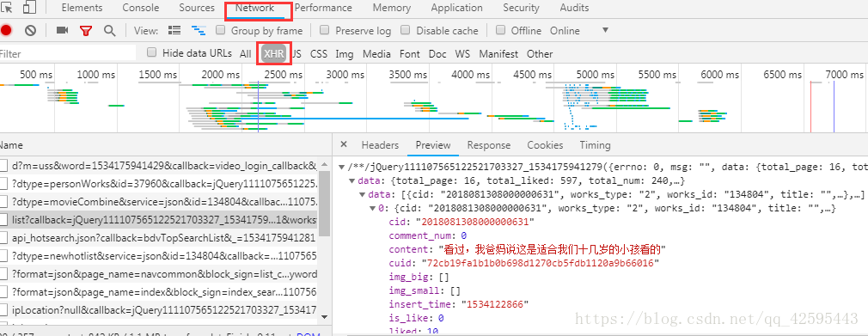
Task: Tick checkbox beside the d?m=uss&word request
Action: pyautogui.click(x=4, y=166)
